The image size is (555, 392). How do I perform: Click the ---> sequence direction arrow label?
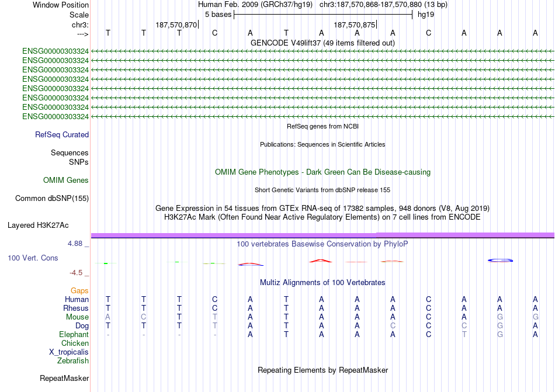pyautogui.click(x=82, y=34)
